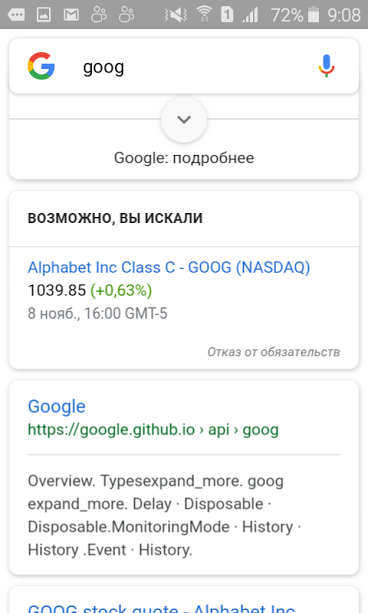Expand "Google: подробнее" section

click(x=184, y=158)
